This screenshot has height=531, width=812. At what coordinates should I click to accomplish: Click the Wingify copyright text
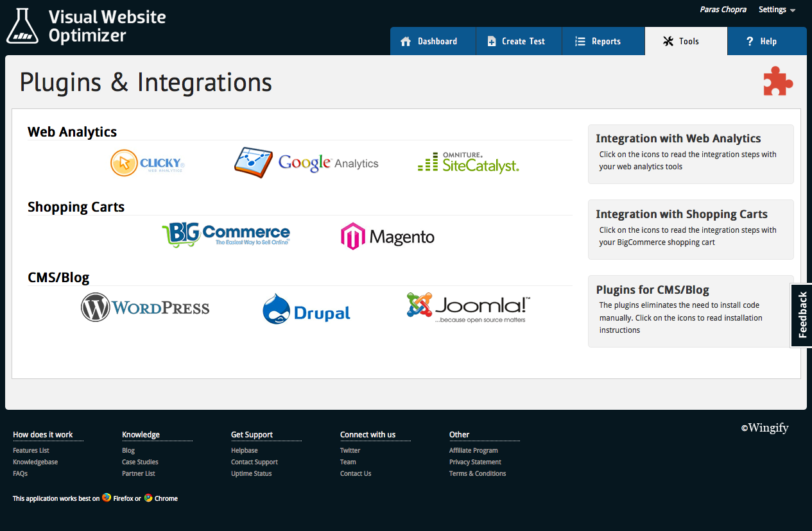(x=765, y=428)
